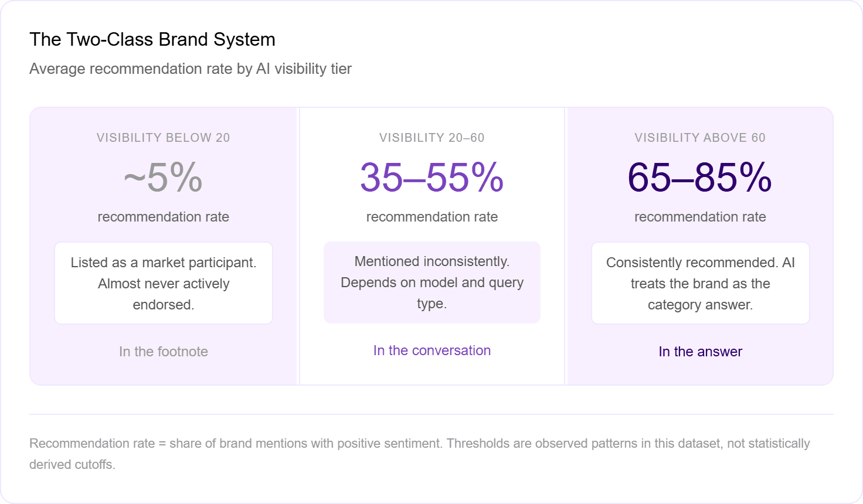The width and height of the screenshot is (863, 504).
Task: Click 'recommendation rate' under 35–55%
Action: tap(432, 217)
